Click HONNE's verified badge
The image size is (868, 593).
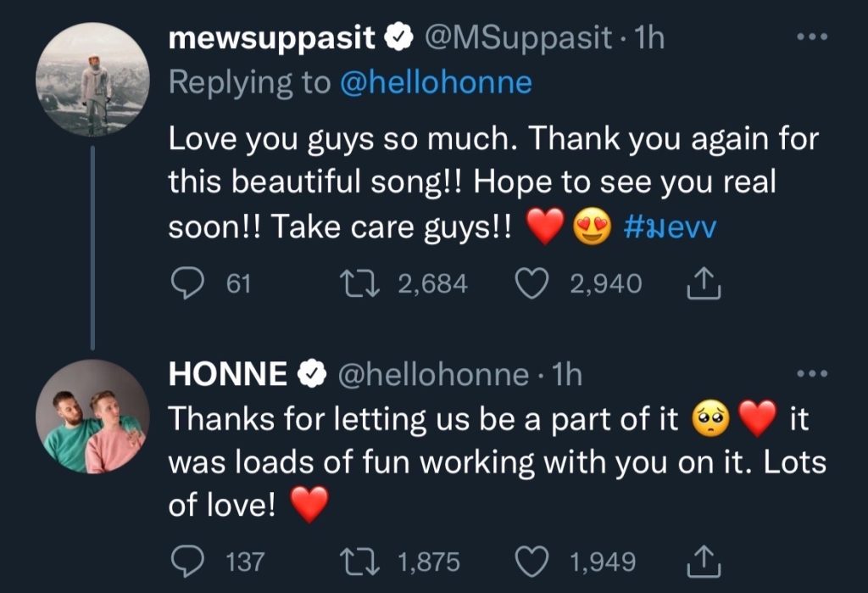311,374
